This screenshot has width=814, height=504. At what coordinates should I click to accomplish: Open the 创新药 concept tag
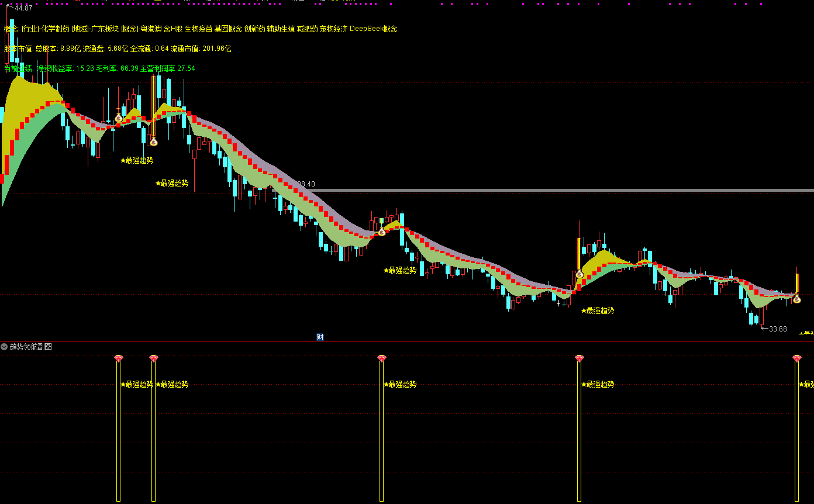(254, 29)
